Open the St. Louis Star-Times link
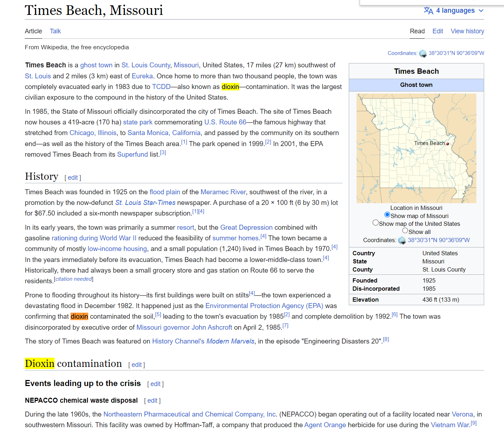Viewport: 504px width, 430px height. (x=145, y=203)
